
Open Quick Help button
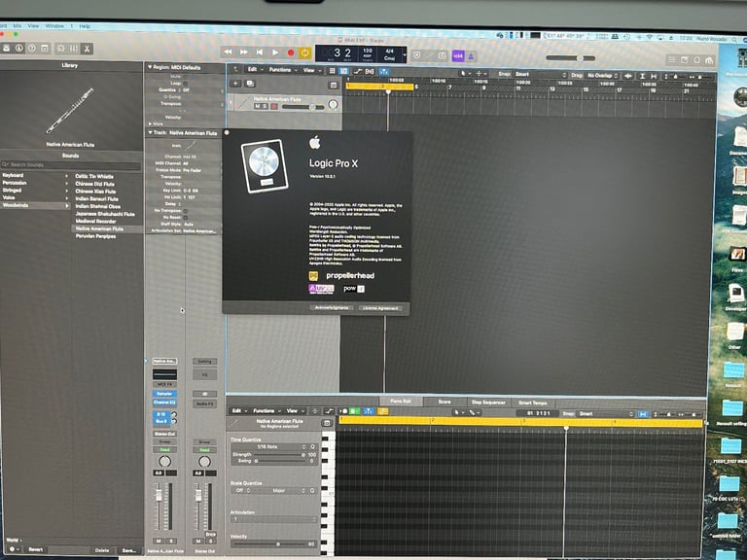point(32,48)
